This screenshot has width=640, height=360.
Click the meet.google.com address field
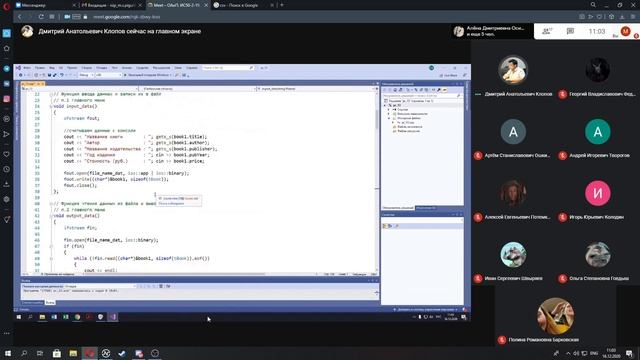coord(127,17)
